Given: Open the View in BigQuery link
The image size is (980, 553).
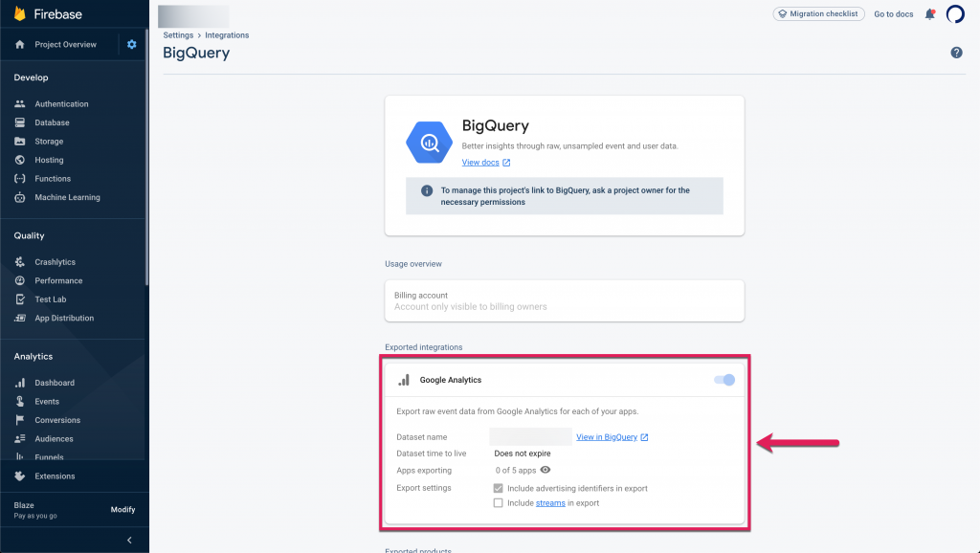Looking at the screenshot, I should click(x=607, y=437).
